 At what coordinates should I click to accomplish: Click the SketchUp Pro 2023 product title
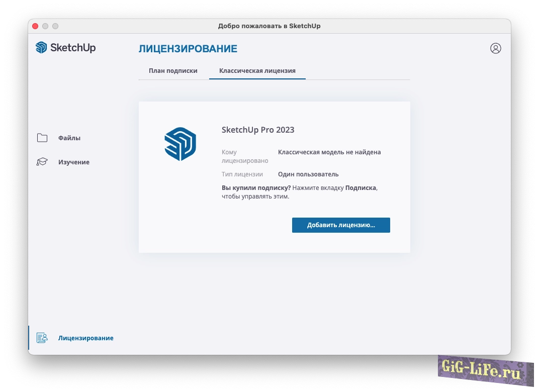258,130
